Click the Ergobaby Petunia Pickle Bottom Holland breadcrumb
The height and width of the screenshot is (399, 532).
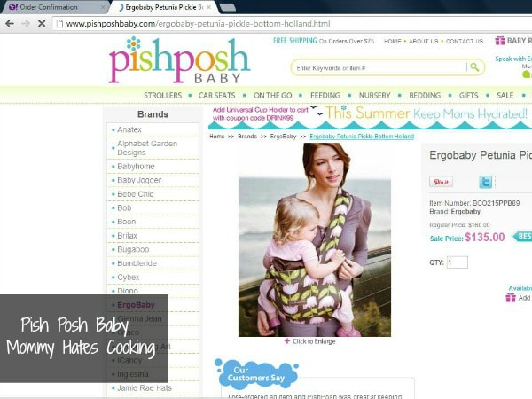(x=362, y=137)
